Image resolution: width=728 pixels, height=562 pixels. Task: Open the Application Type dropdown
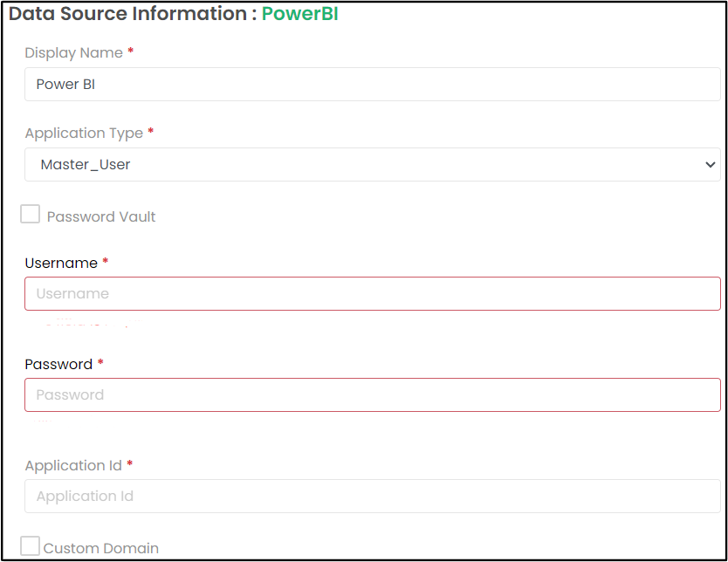click(x=372, y=164)
